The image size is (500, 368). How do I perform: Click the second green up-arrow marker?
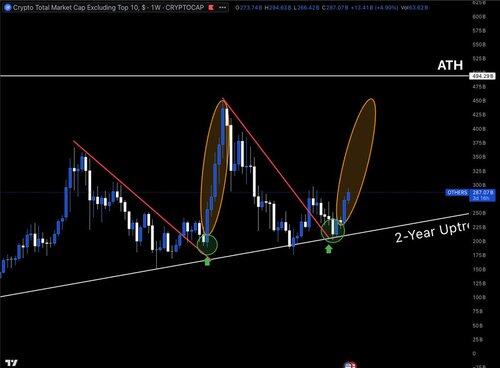(x=329, y=249)
